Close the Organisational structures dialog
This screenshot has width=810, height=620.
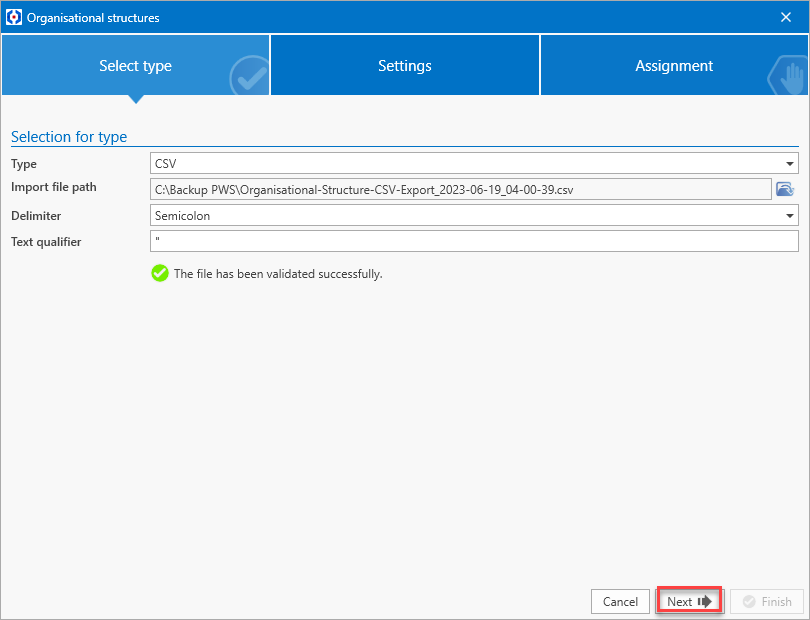tap(786, 17)
